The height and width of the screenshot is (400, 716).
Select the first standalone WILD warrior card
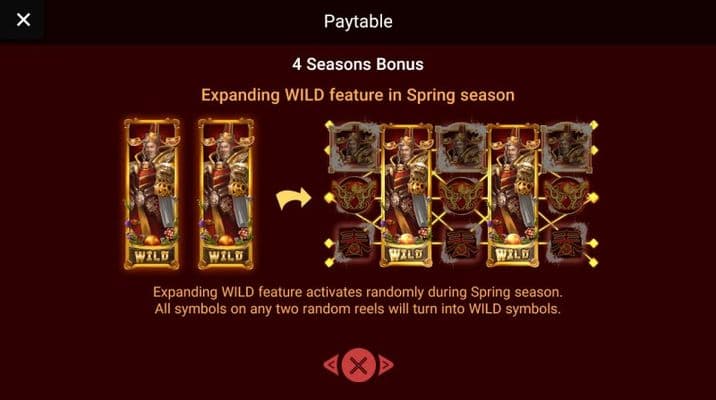152,194
